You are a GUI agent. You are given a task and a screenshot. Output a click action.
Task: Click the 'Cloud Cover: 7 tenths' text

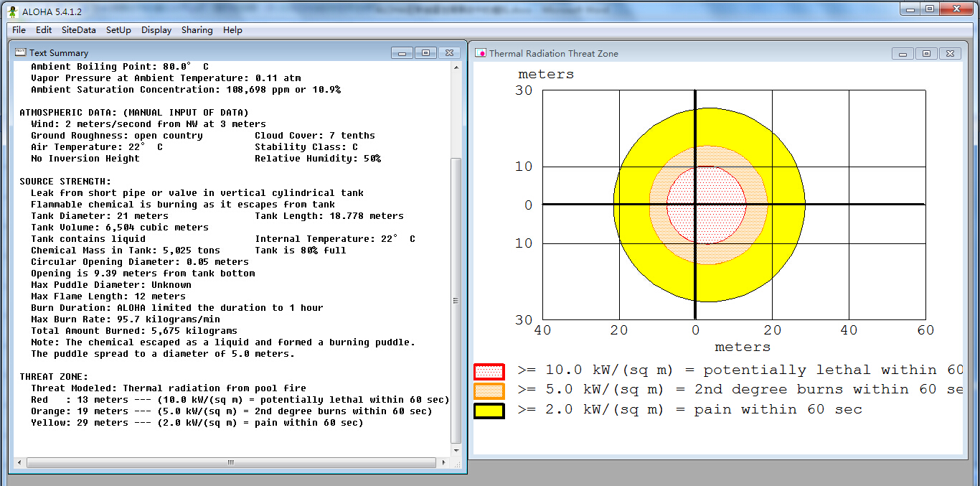(315, 136)
